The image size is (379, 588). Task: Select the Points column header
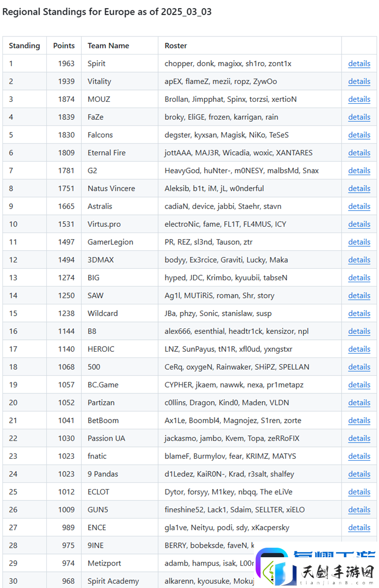click(x=64, y=46)
